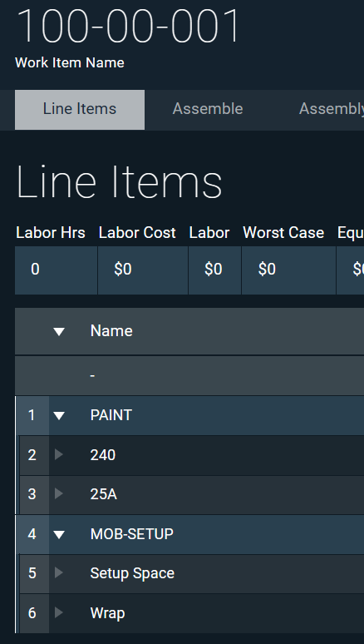Click the Labor Hrs value cell

[x=57, y=270]
